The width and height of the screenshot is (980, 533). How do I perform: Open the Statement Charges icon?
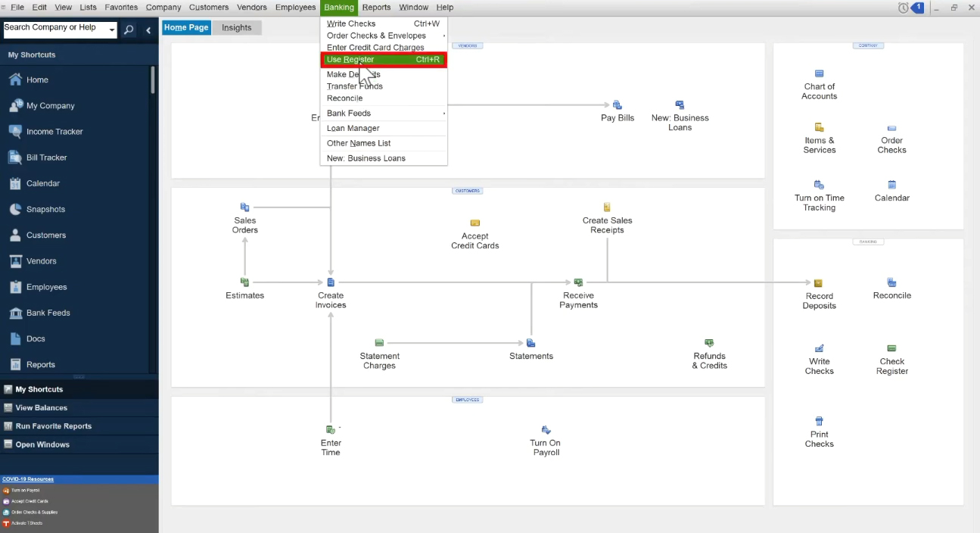(x=379, y=343)
